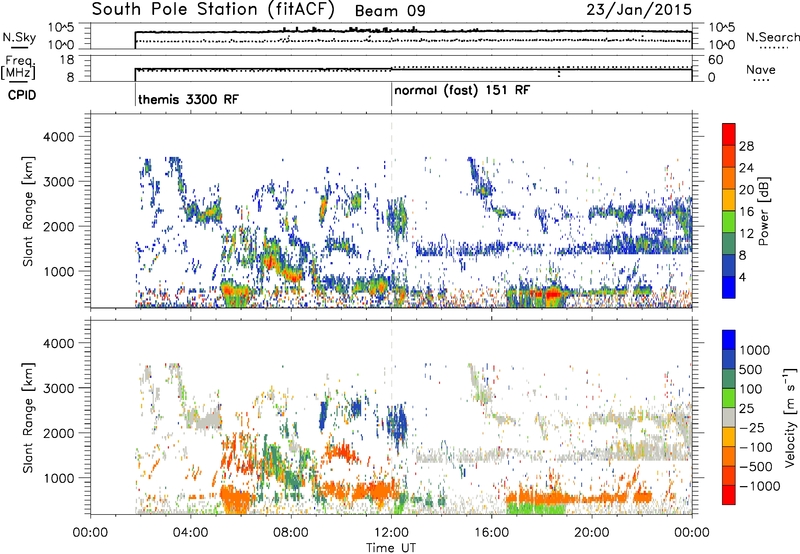
Task: Click the '4000' tick on the power panel
Action: [x=58, y=137]
